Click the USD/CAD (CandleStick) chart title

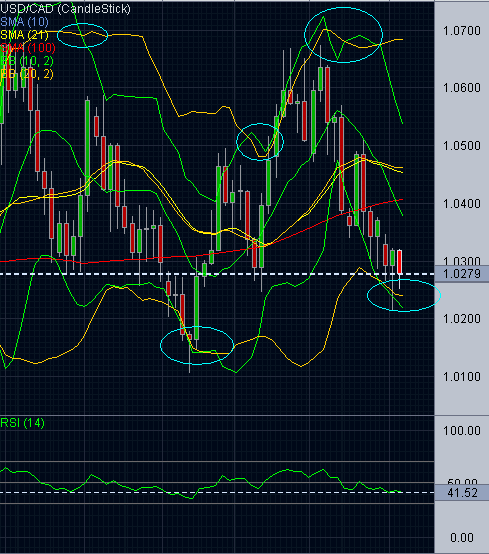(x=65, y=8)
